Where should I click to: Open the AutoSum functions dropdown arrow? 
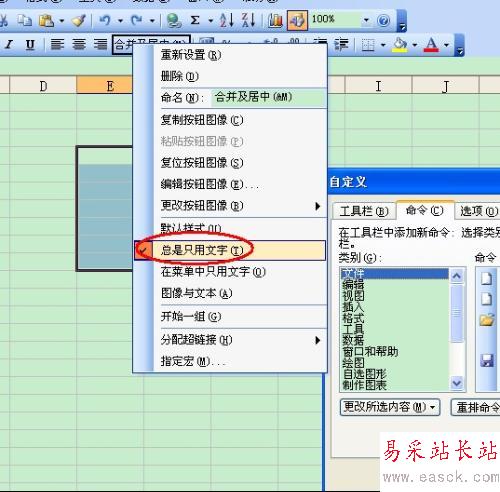pyautogui.click(x=211, y=21)
